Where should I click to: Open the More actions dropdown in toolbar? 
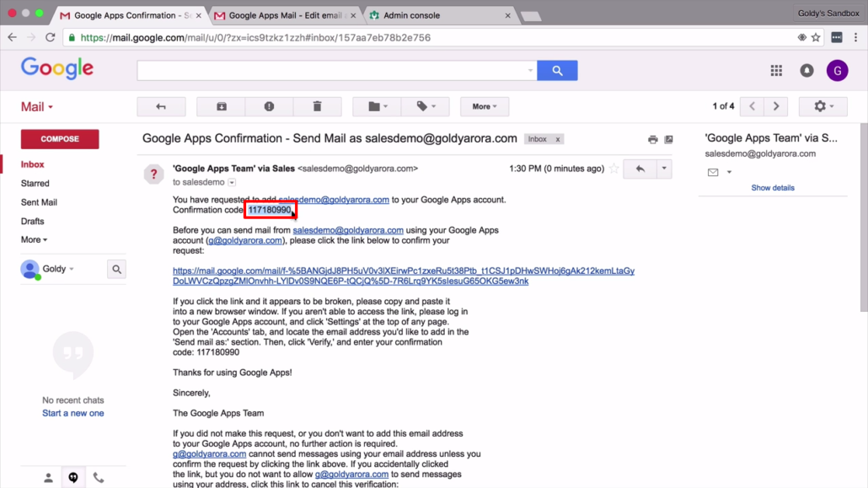point(485,106)
